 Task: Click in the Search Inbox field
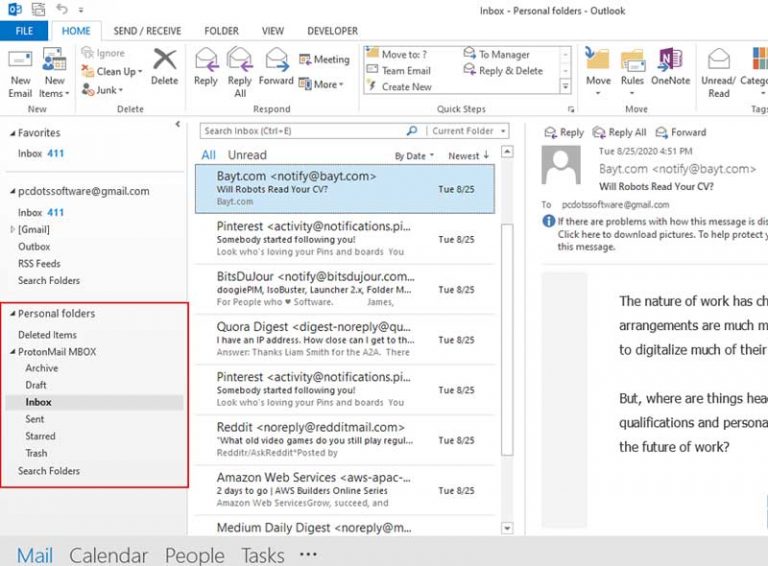[x=303, y=131]
